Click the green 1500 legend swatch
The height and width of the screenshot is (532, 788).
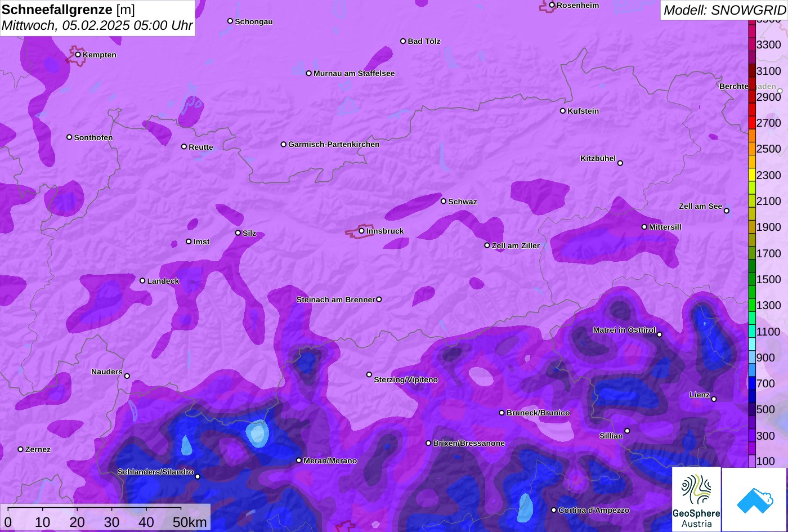[752, 279]
